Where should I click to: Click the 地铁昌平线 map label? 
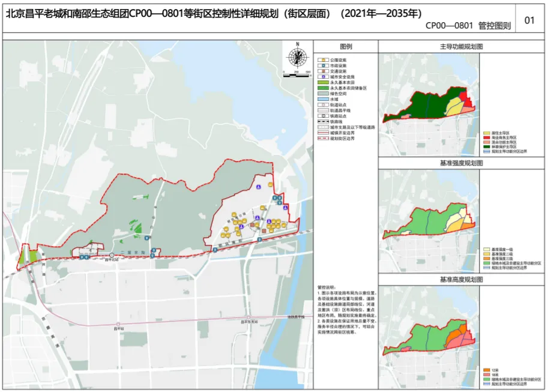(x=296, y=317)
